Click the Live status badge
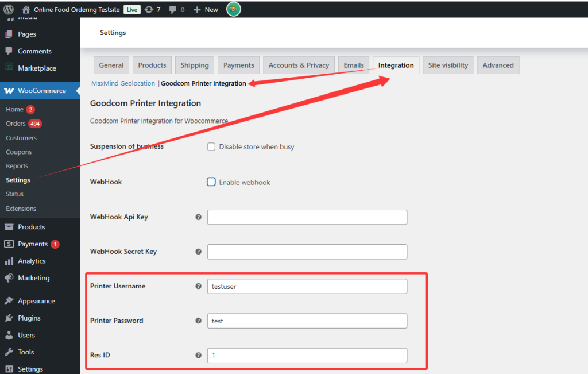Viewport: 588px width, 374px height. click(x=132, y=10)
